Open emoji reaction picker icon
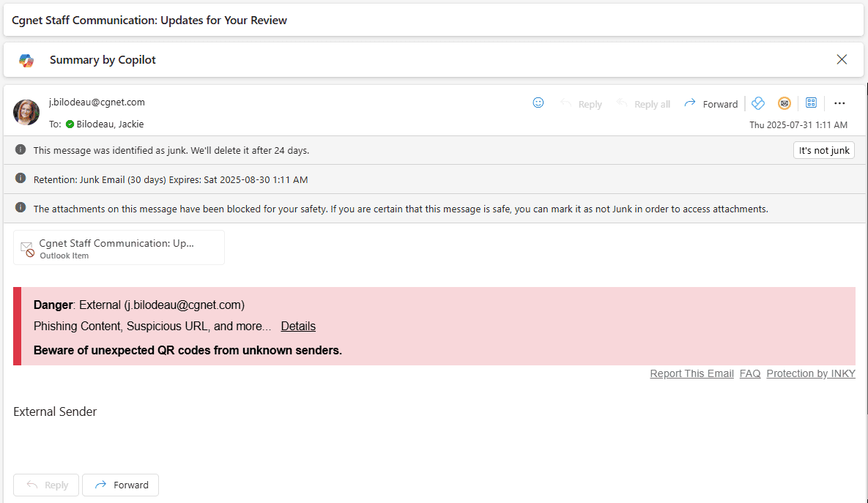The image size is (868, 503). (x=538, y=103)
